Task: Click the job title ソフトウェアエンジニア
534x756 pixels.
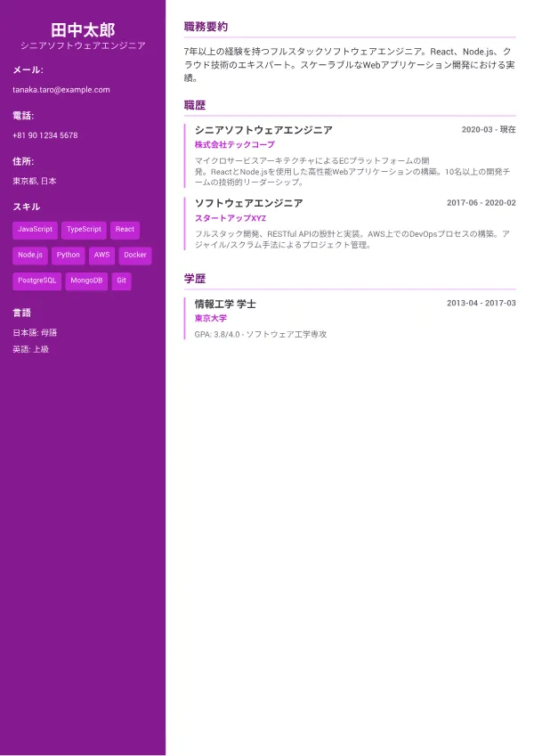Action: pyautogui.click(x=248, y=203)
